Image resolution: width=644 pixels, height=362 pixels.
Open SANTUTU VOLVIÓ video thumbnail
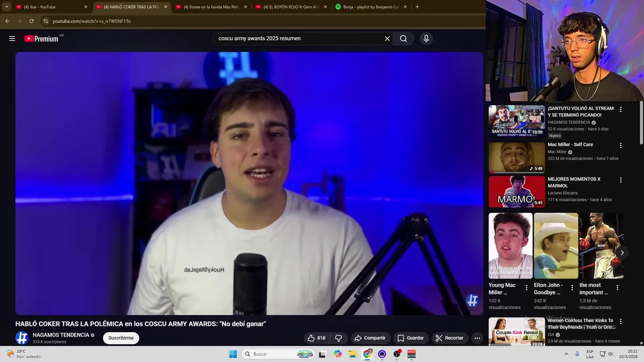(517, 121)
